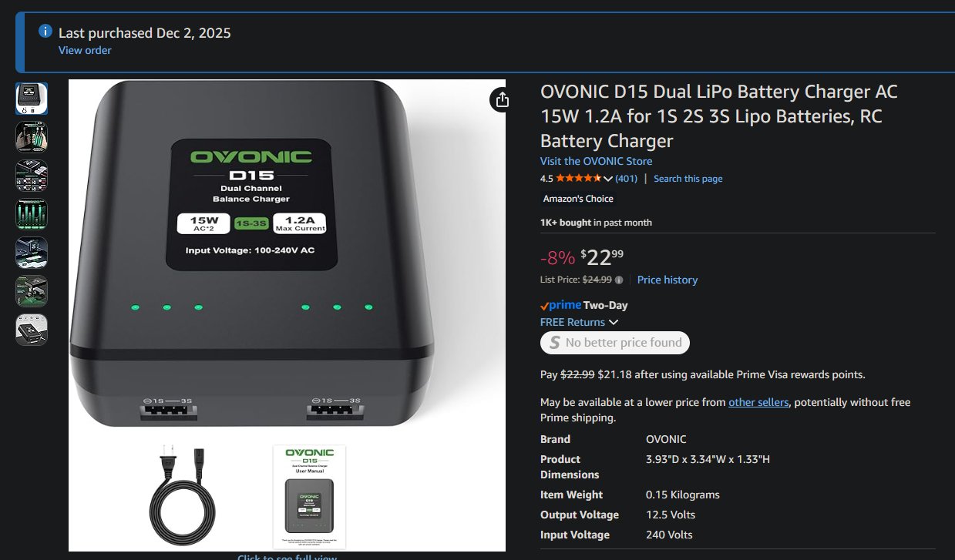Click the Product Dimensions value
The width and height of the screenshot is (955, 560).
(x=708, y=459)
